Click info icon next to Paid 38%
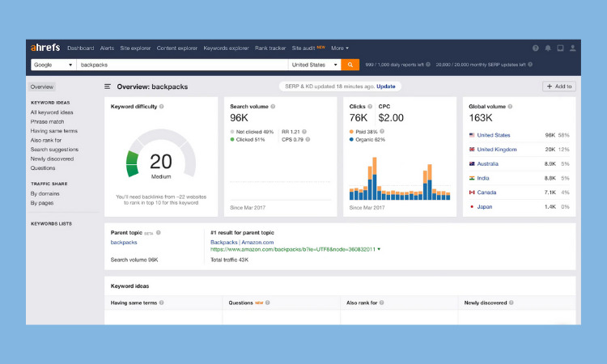The image size is (607, 364). coord(382,131)
